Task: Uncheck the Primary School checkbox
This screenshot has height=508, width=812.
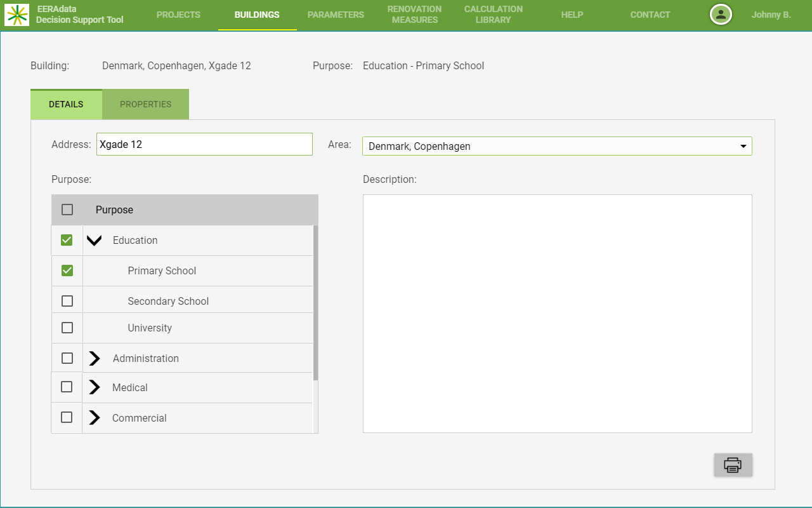Action: [x=67, y=271]
